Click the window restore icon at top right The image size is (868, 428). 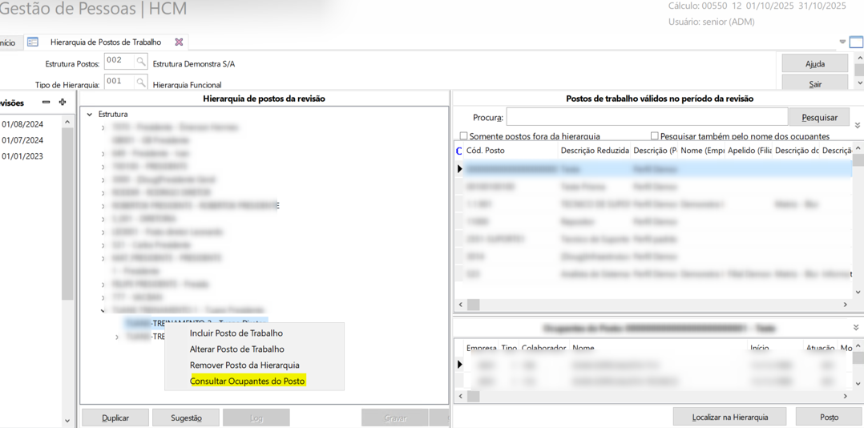click(856, 42)
